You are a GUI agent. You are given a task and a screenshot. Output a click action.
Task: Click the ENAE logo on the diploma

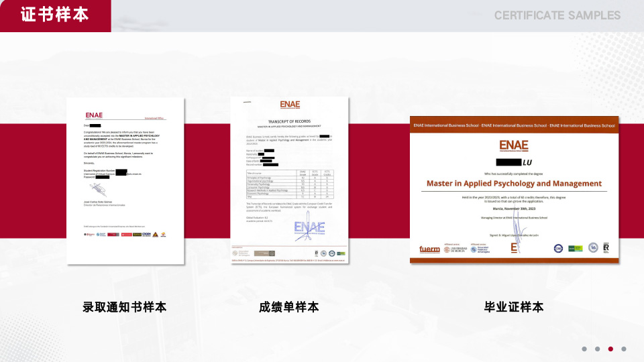(x=514, y=145)
